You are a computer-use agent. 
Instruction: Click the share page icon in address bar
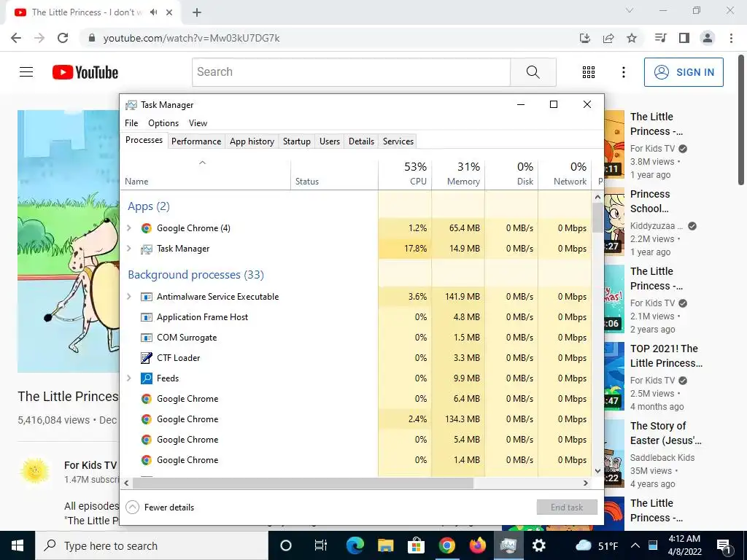point(608,38)
